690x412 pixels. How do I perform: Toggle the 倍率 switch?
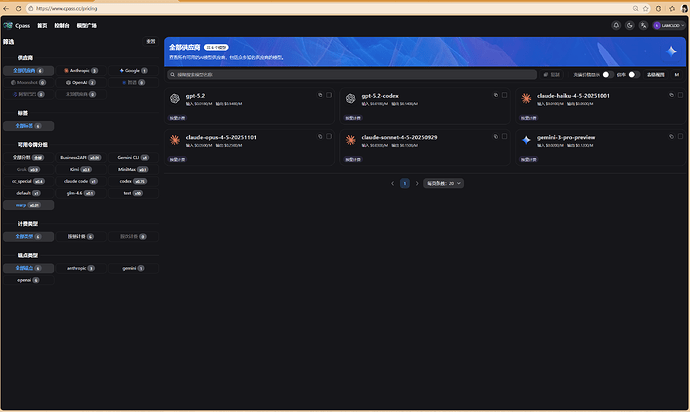click(634, 74)
